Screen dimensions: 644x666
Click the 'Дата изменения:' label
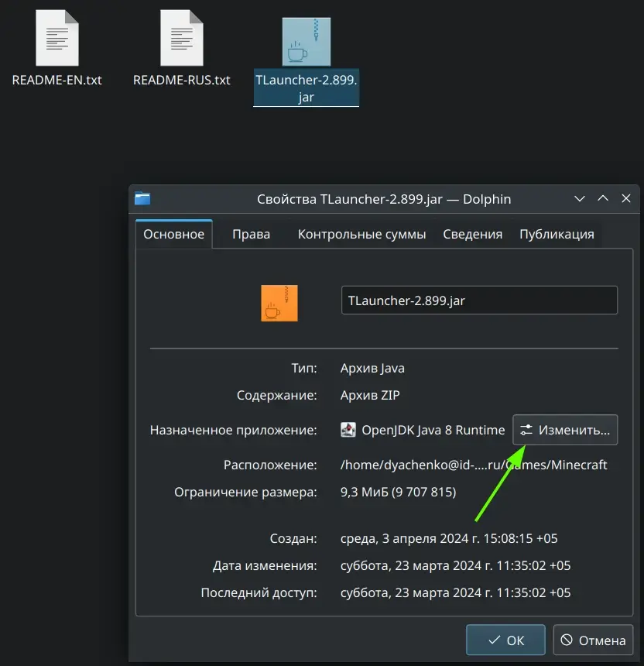tap(265, 565)
